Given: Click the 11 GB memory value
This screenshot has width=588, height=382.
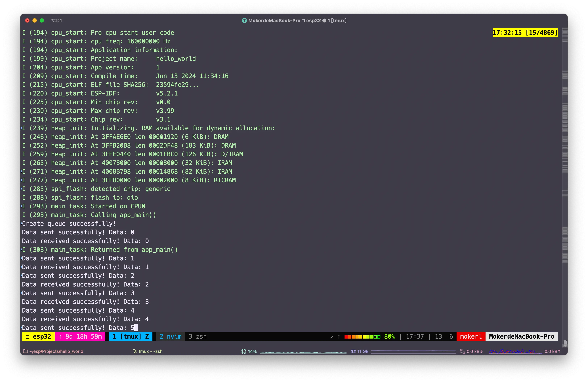Looking at the screenshot, I should 363,351.
